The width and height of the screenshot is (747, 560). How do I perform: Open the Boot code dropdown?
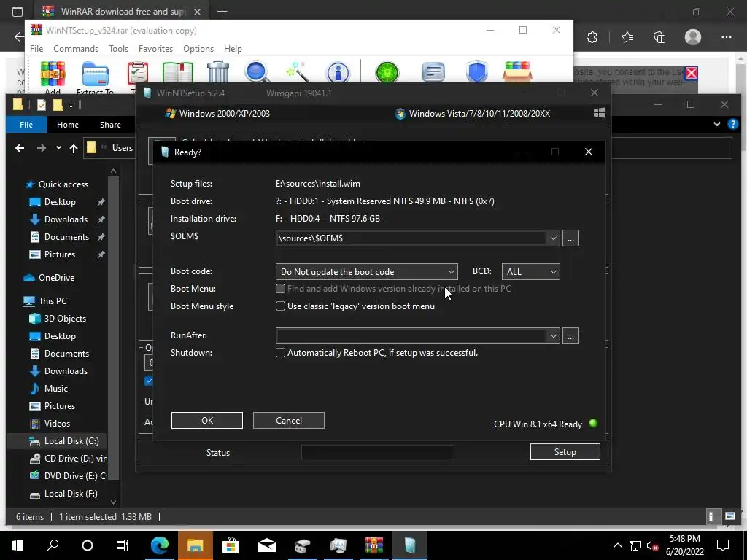point(451,272)
